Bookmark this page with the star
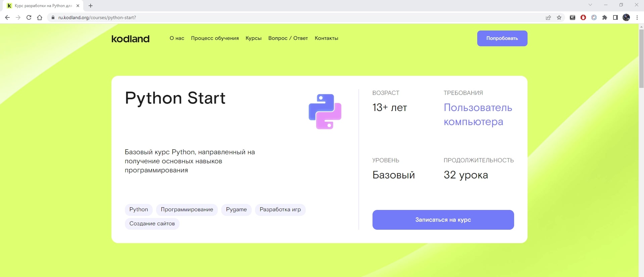 pyautogui.click(x=559, y=17)
